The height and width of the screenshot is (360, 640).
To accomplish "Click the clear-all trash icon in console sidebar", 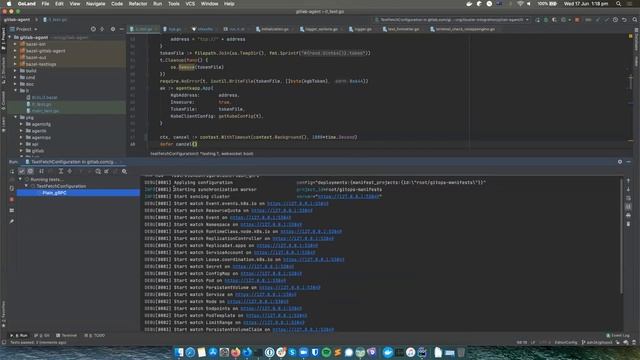I will coord(628,224).
